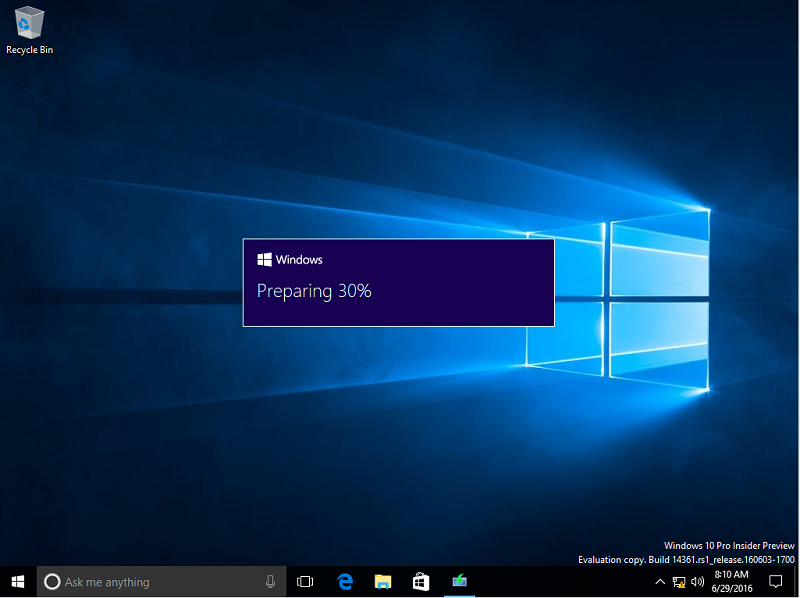Open the Action Center notifications icon

[776, 582]
